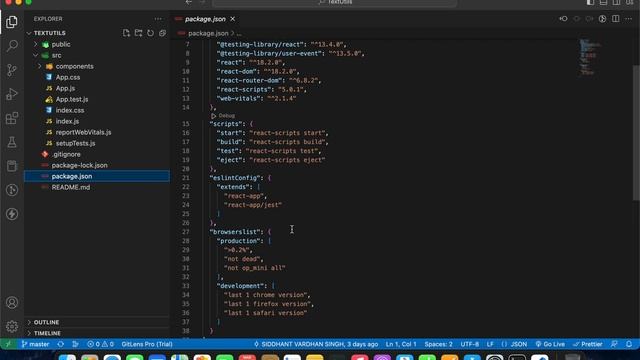Change end of line sequence LF
The height and width of the screenshot is (360, 640).
[x=490, y=344]
